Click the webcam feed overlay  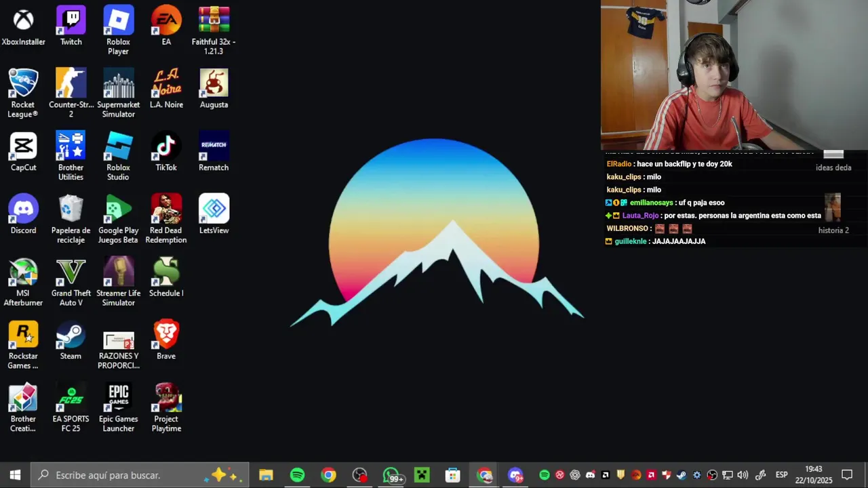[x=734, y=75]
